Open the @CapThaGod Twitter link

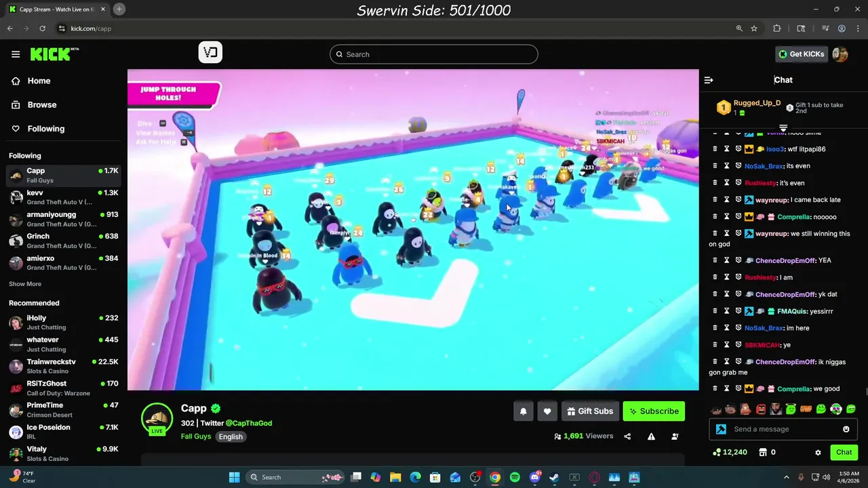[248, 423]
